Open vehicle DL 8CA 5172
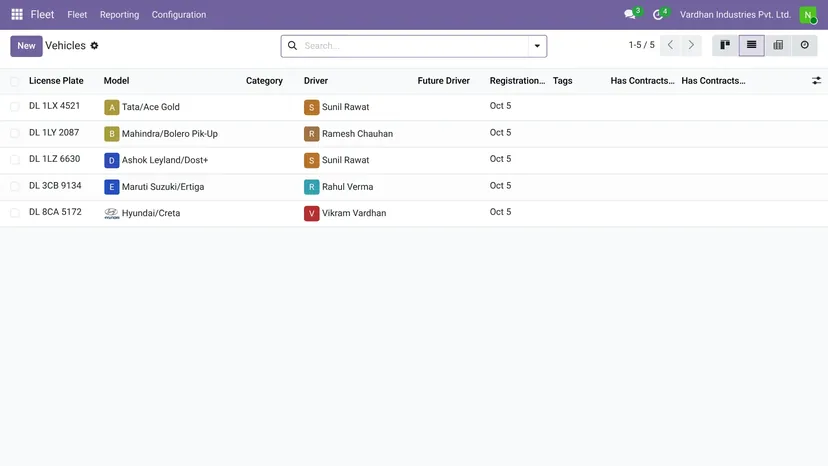 click(55, 212)
